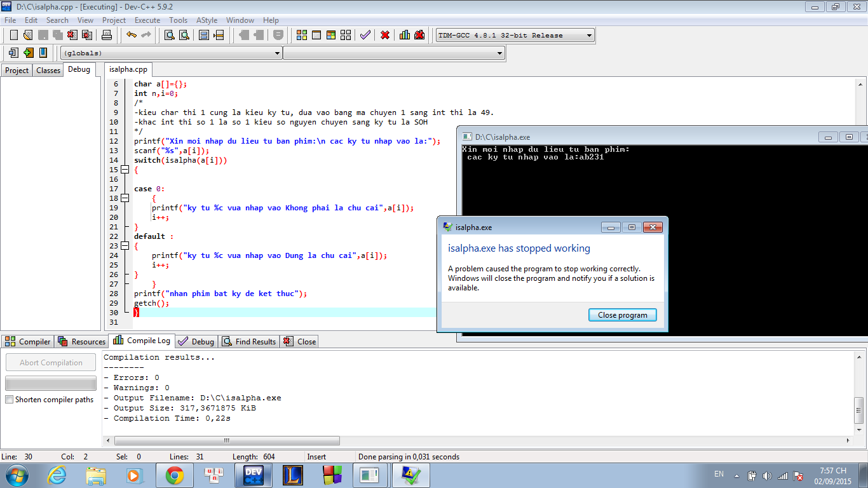Click the Replace magnifier icon
This screenshot has height=488, width=868.
(x=184, y=35)
